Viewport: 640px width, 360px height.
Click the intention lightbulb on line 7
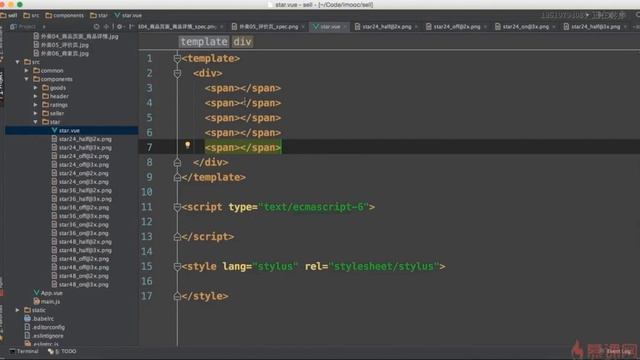(x=187, y=145)
